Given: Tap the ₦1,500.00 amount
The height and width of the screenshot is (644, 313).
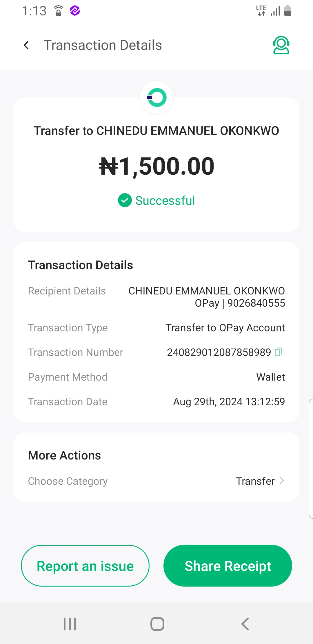Looking at the screenshot, I should click(156, 166).
